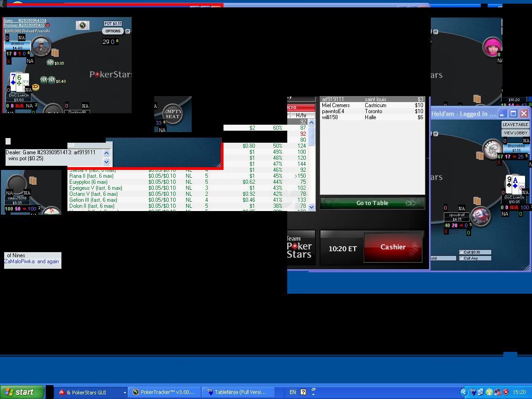
Task: Select the Gefion III table row
Action: [187, 200]
